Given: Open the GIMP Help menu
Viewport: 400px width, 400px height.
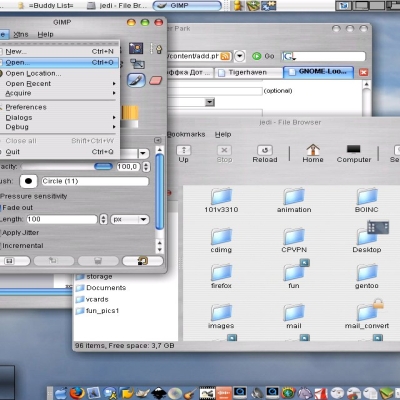Looking at the screenshot, I should (45, 34).
